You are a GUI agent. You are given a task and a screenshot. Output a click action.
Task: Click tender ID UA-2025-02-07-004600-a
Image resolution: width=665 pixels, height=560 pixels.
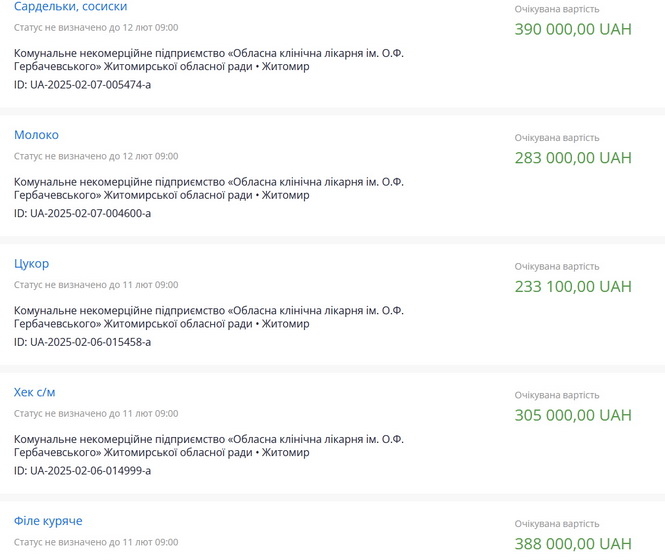(82, 213)
